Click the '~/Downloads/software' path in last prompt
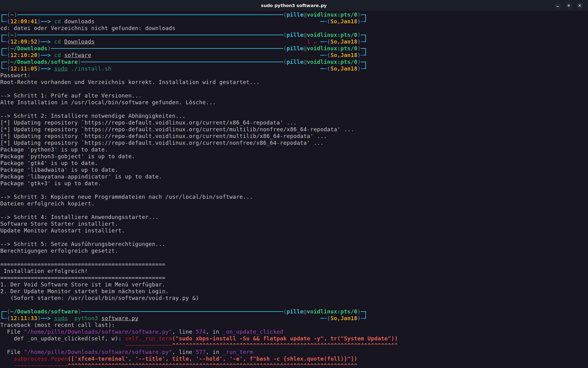This screenshot has width=588, height=368. click(44, 312)
